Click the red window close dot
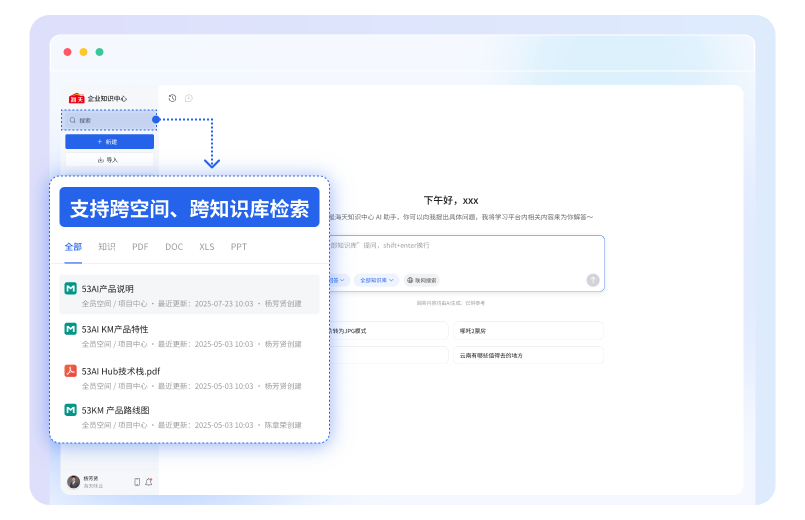The height and width of the screenshot is (520, 805). tap(67, 52)
